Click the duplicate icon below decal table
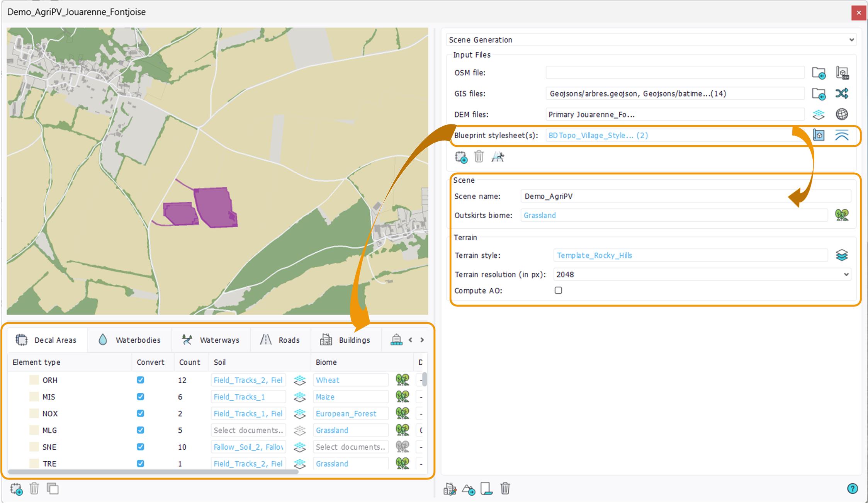This screenshot has width=868, height=503. tap(53, 489)
